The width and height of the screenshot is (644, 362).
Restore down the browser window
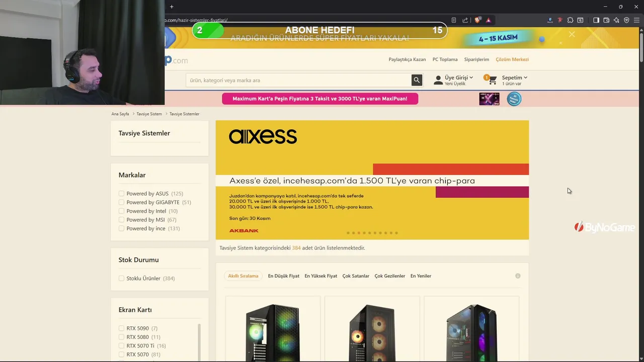(x=620, y=7)
